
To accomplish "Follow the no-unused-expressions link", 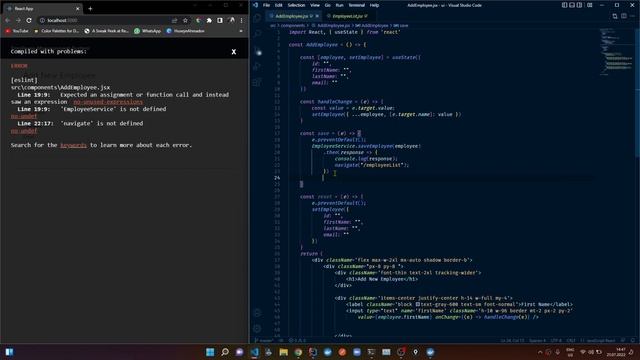I will tap(108, 102).
